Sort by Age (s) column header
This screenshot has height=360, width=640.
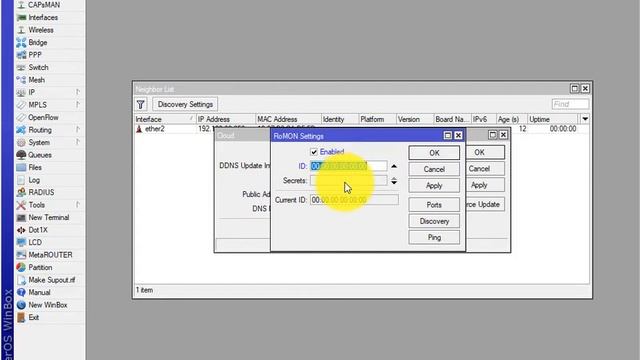coord(511,119)
